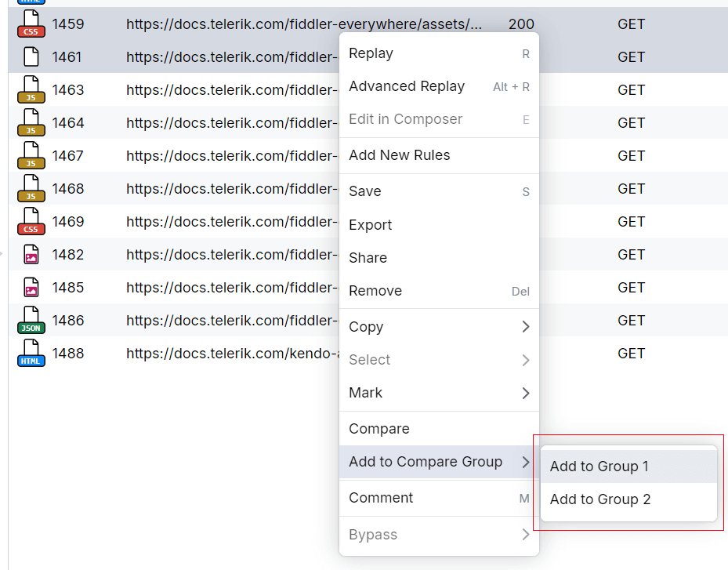
Task: Click the CSS icon next to session 1469
Action: [31, 221]
